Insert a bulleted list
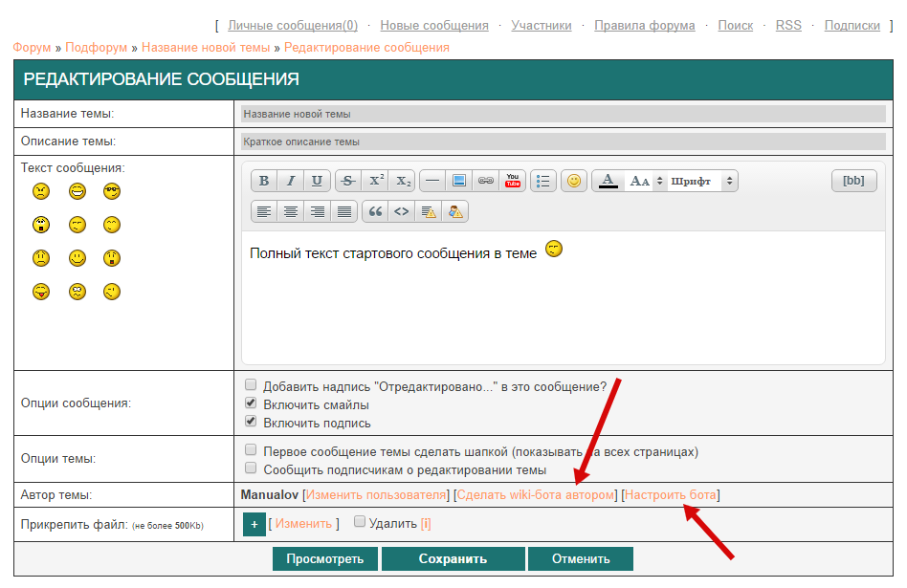This screenshot has height=588, width=907. pyautogui.click(x=543, y=181)
